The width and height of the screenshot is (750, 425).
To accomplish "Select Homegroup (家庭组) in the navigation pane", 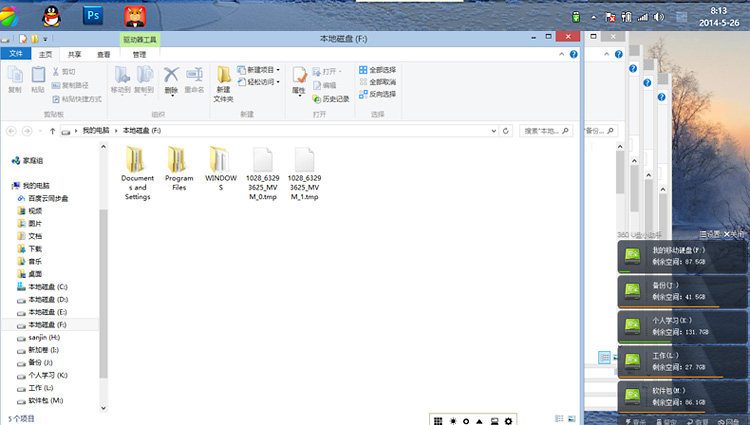I will (x=28, y=161).
